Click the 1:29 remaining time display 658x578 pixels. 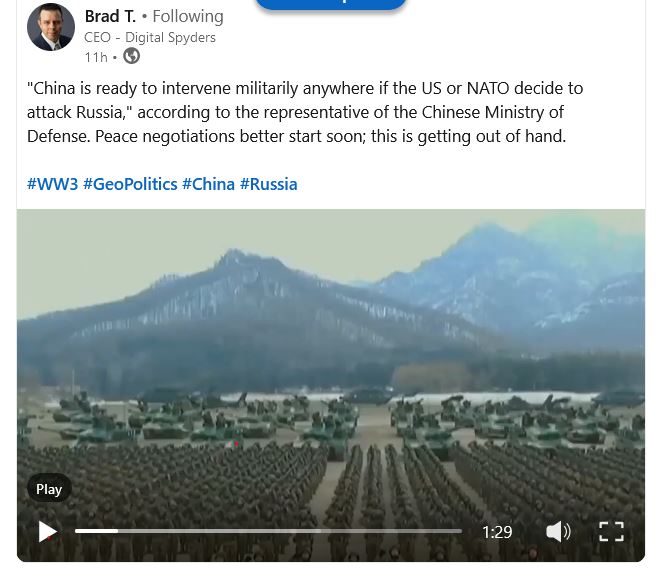[497, 532]
